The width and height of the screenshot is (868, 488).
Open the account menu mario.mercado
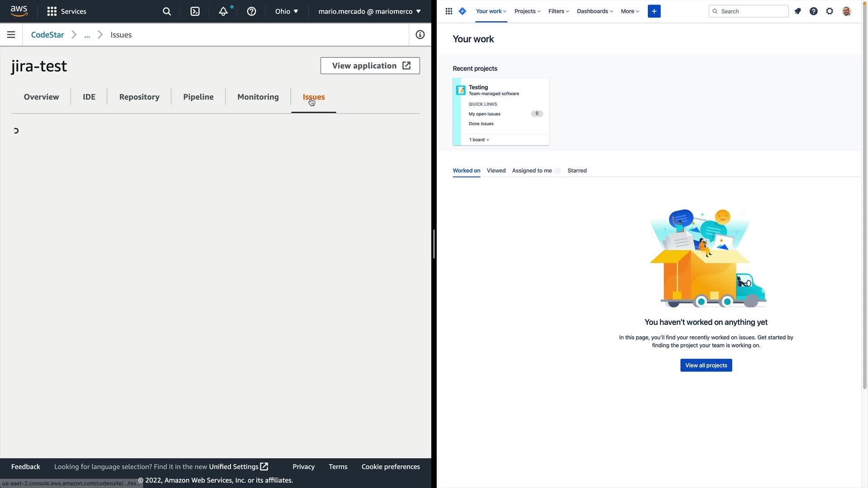pyautogui.click(x=369, y=11)
